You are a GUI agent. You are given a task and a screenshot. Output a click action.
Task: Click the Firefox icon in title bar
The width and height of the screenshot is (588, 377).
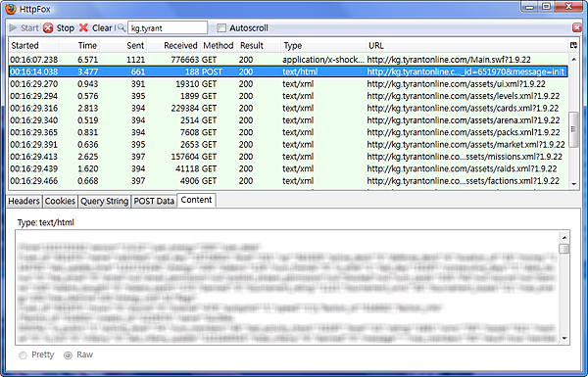[x=11, y=9]
